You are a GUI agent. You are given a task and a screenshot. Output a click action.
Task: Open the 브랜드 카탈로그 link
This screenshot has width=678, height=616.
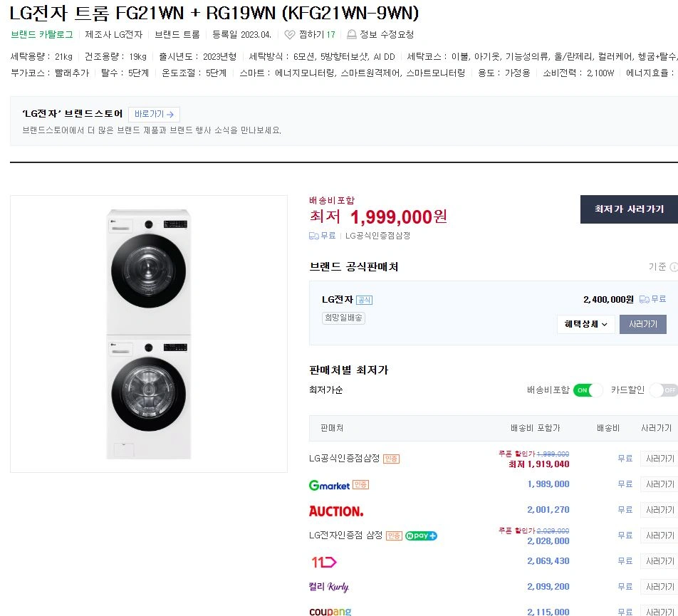42,35
